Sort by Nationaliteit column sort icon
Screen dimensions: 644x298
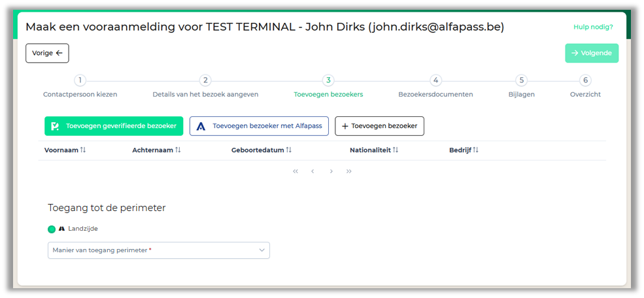click(396, 150)
